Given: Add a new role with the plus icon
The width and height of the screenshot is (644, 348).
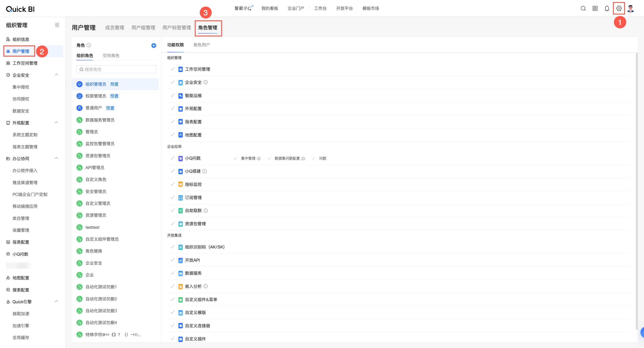Looking at the screenshot, I should pyautogui.click(x=154, y=45).
